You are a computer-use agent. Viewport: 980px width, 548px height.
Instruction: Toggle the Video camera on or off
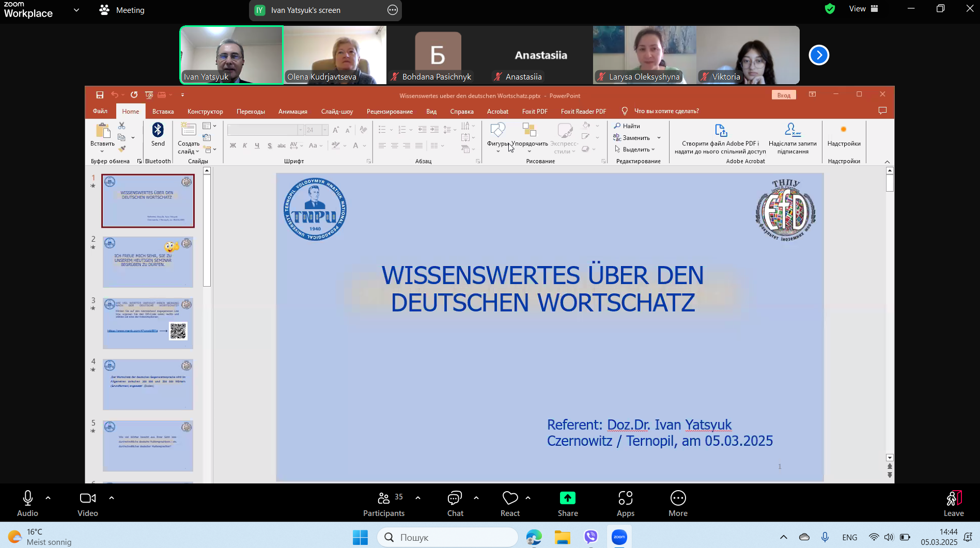click(x=88, y=504)
